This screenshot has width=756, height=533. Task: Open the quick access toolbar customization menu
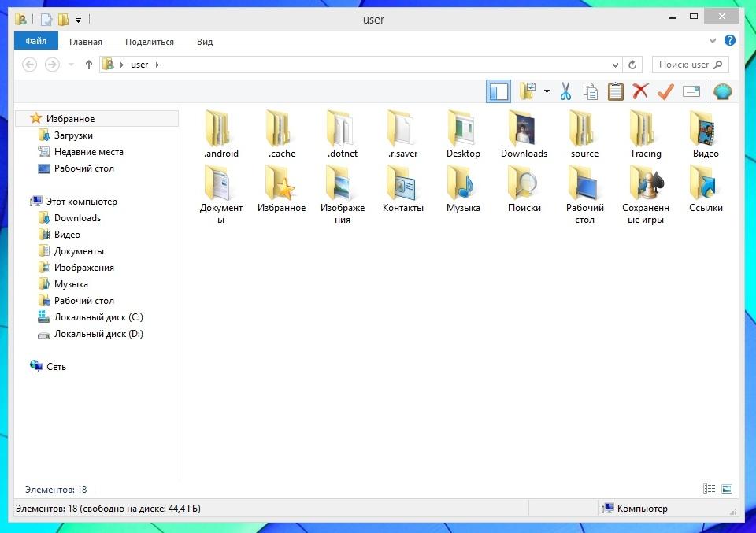78,19
